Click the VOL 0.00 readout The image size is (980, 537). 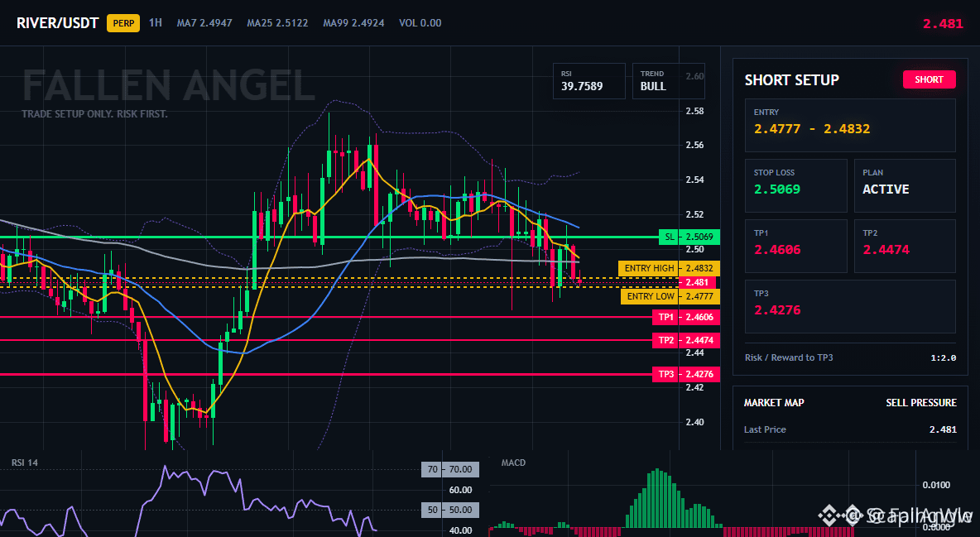click(420, 23)
